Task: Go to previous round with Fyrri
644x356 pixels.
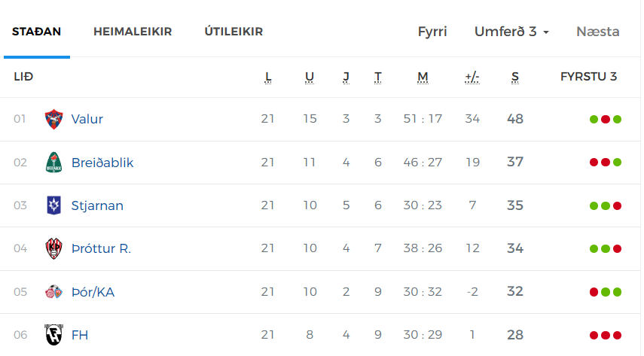Action: [x=432, y=32]
